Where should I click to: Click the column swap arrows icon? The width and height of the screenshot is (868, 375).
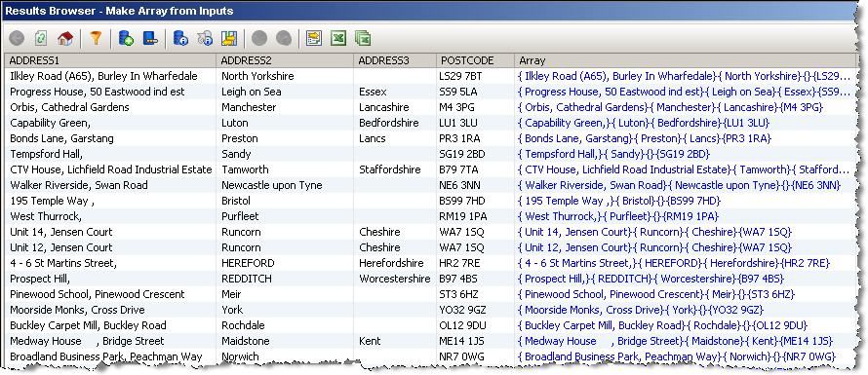229,38
